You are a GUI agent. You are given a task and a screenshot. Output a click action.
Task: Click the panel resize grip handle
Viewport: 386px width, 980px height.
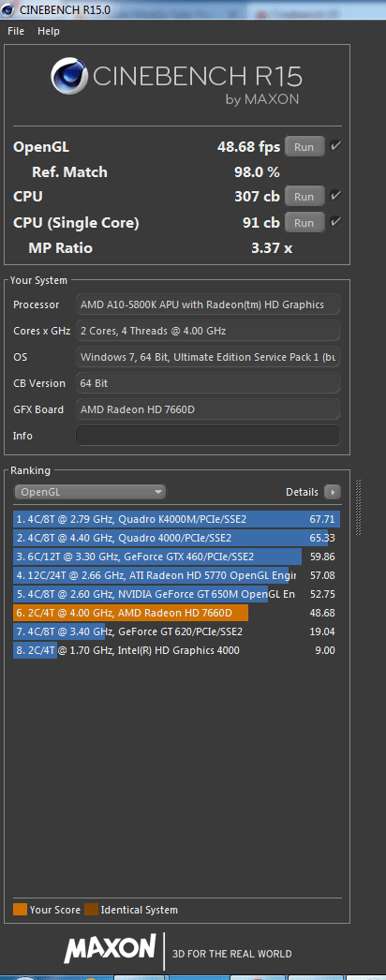tap(358, 507)
